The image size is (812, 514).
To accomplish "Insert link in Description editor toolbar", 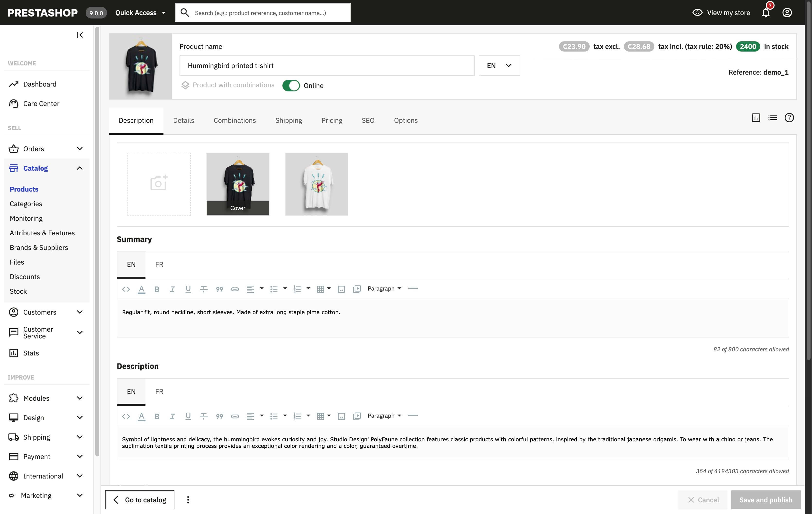I will click(235, 416).
